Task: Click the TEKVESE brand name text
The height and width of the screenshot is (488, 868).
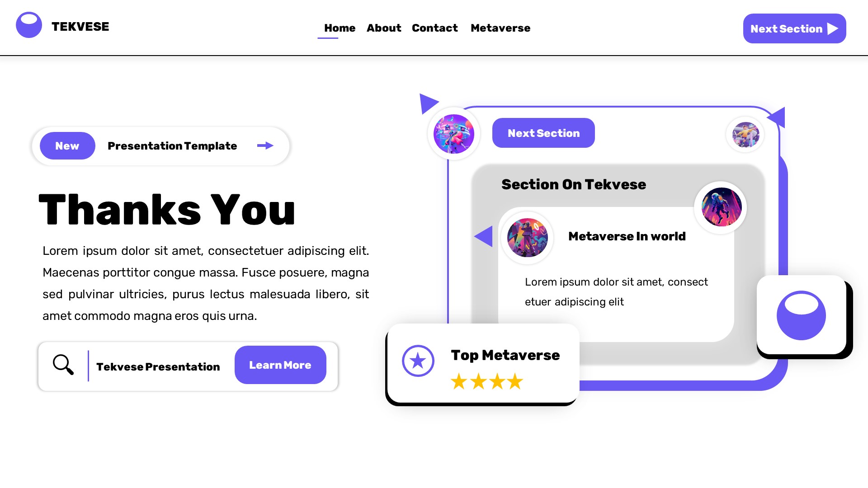Action: 80,27
